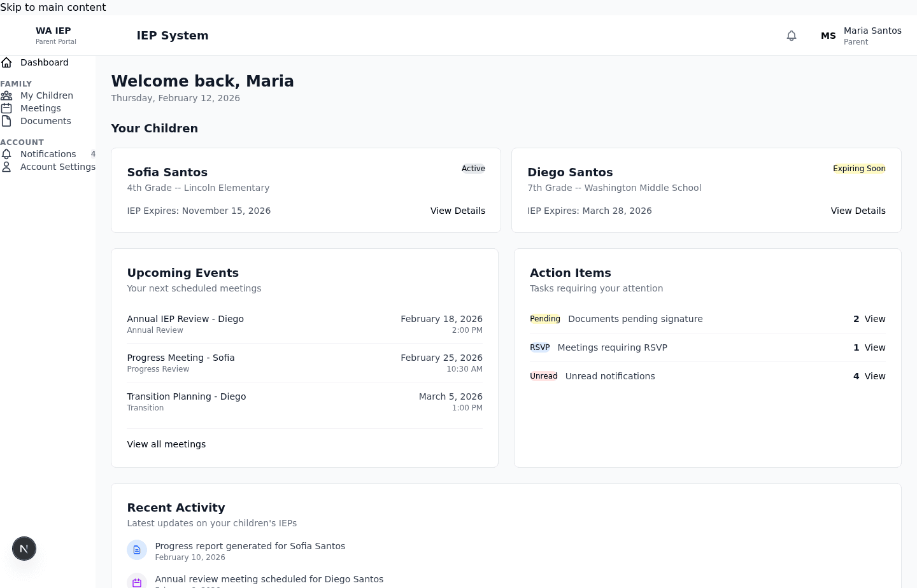Open the Documents sidebar menu item

(45, 121)
